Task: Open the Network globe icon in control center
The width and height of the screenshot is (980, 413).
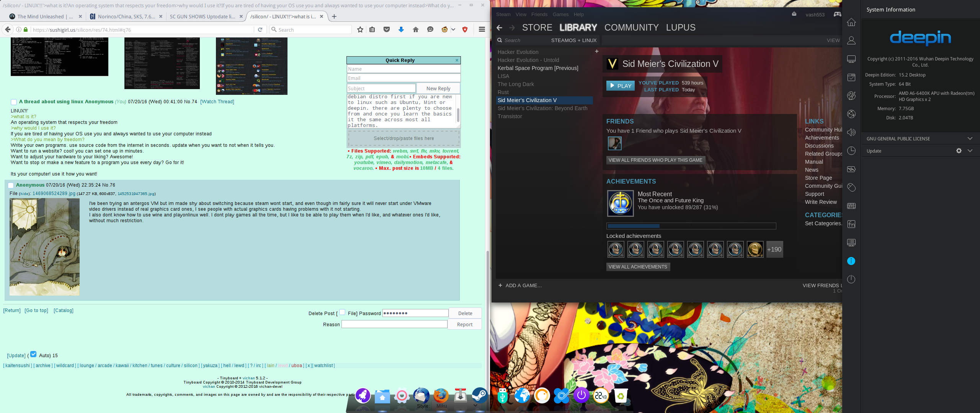Action: point(851,114)
